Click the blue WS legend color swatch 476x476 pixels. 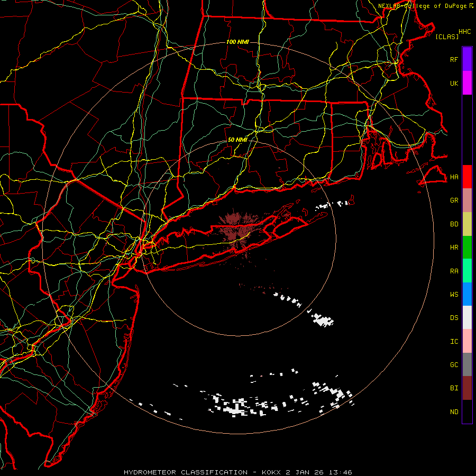pyautogui.click(x=467, y=294)
